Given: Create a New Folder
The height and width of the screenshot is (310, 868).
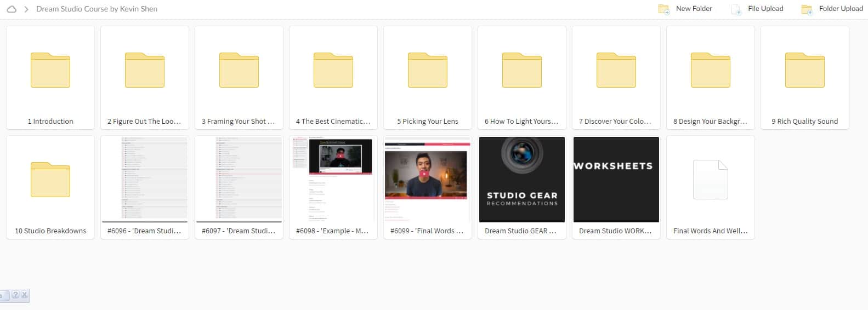Looking at the screenshot, I should point(685,9).
